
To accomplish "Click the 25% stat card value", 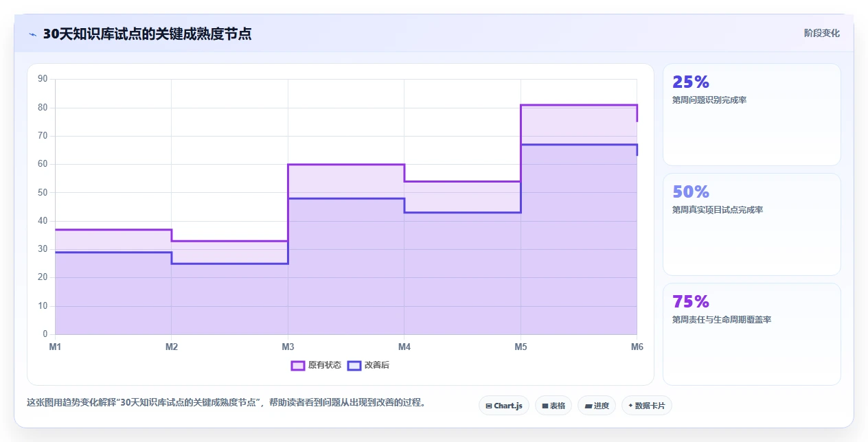I will [x=691, y=82].
